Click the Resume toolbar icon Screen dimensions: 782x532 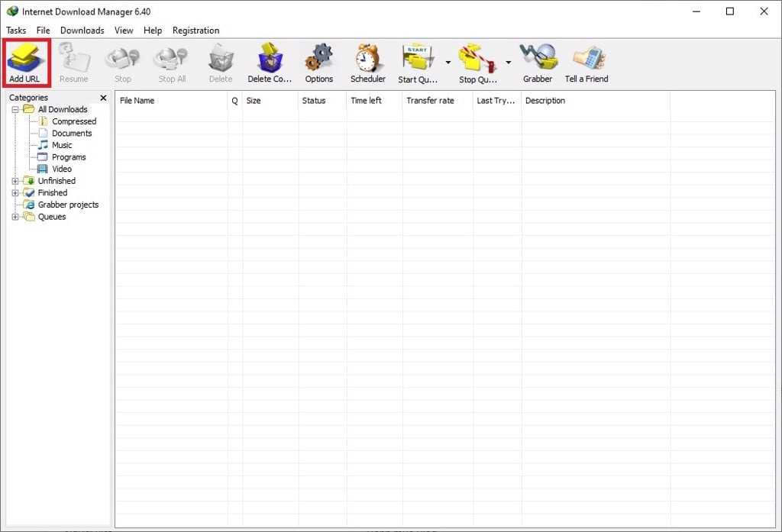coord(74,63)
